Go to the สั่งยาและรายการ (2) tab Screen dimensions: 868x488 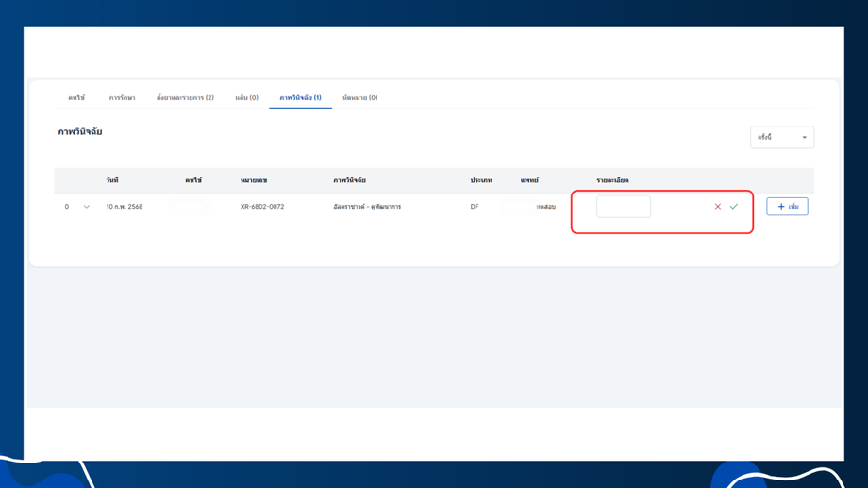pos(185,97)
